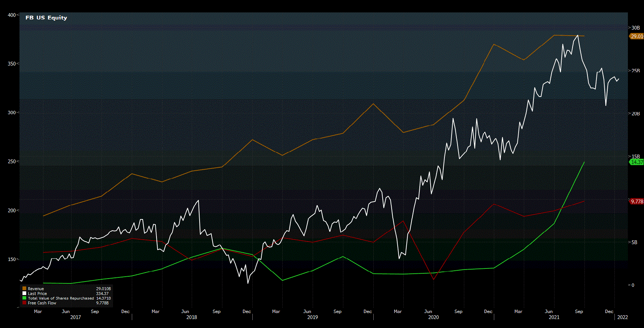Click the 0 tick on the right axis

pos(633,285)
